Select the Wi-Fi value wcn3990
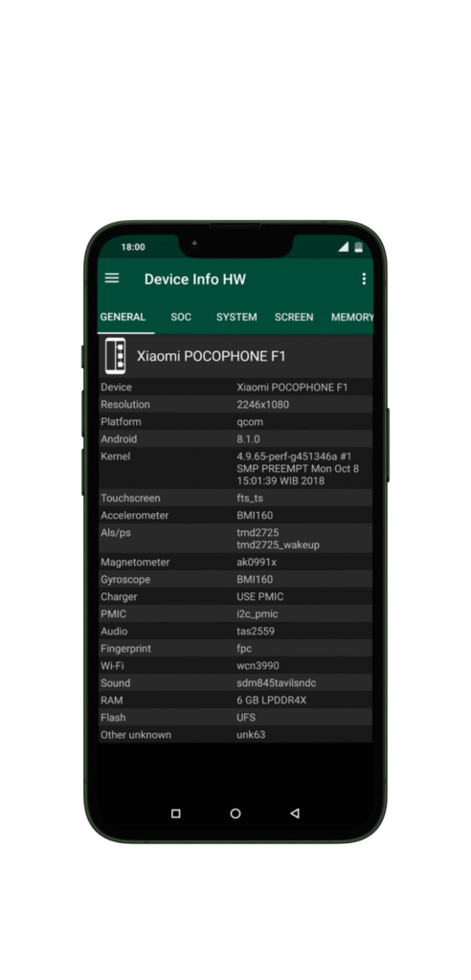 click(x=258, y=666)
